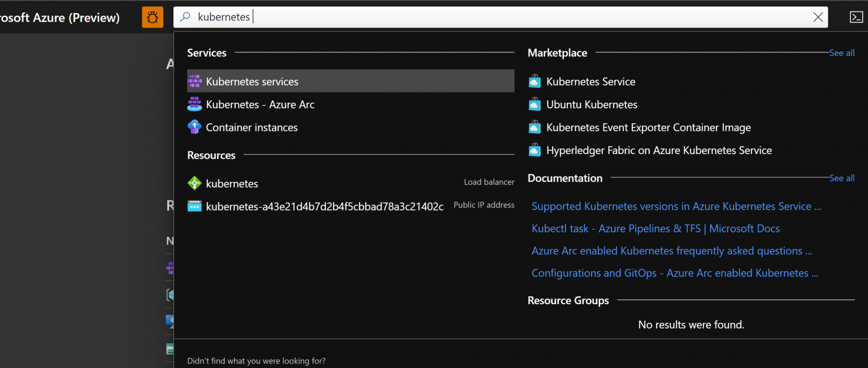Click the Ubuntu Kubernetes marketplace icon

click(x=534, y=104)
